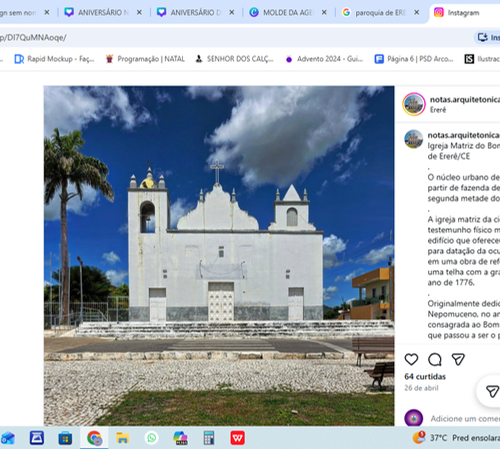Share the post via paper plane icon
500x449 pixels.
(x=458, y=359)
